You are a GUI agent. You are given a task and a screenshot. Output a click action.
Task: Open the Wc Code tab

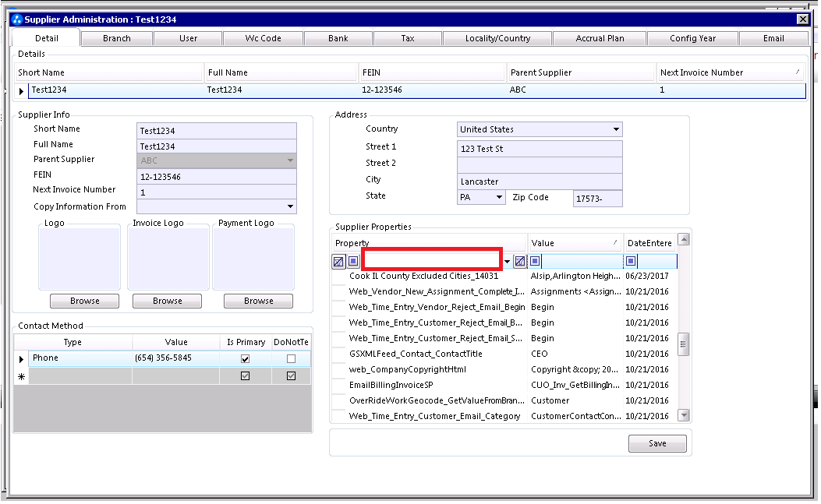(264, 38)
